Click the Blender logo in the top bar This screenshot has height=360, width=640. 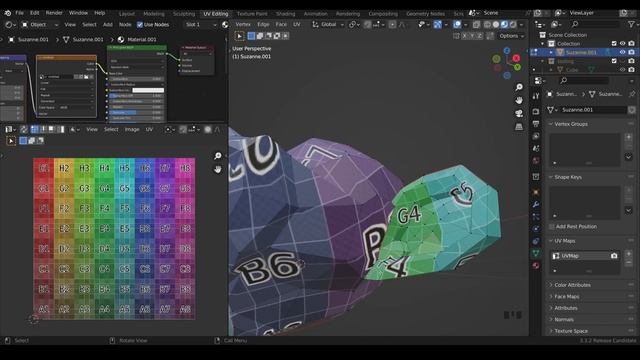pos(7,13)
